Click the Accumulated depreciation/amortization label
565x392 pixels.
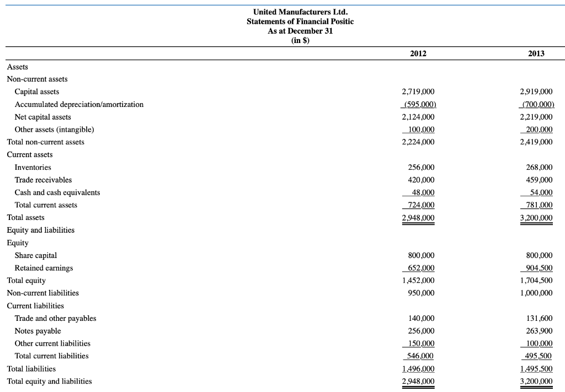[79, 104]
